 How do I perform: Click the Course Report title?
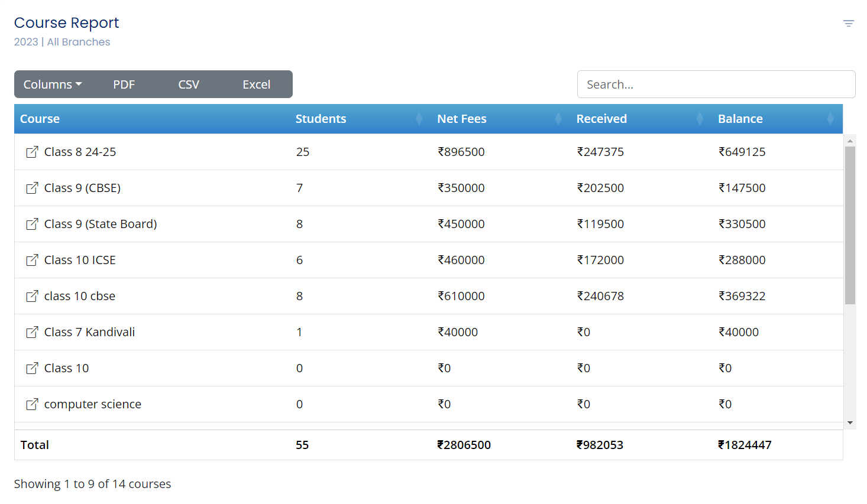point(66,23)
